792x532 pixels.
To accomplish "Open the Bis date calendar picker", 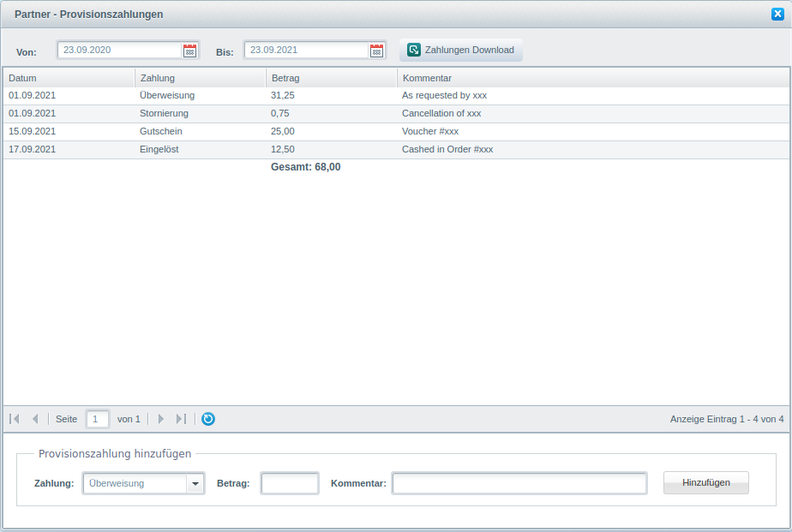I will (x=376, y=51).
